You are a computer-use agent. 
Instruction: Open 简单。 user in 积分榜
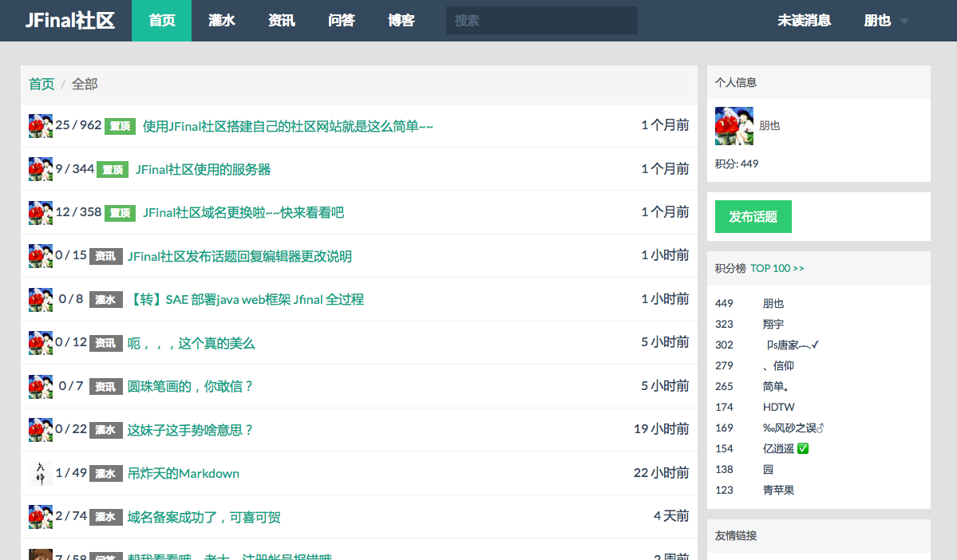pyautogui.click(x=776, y=387)
